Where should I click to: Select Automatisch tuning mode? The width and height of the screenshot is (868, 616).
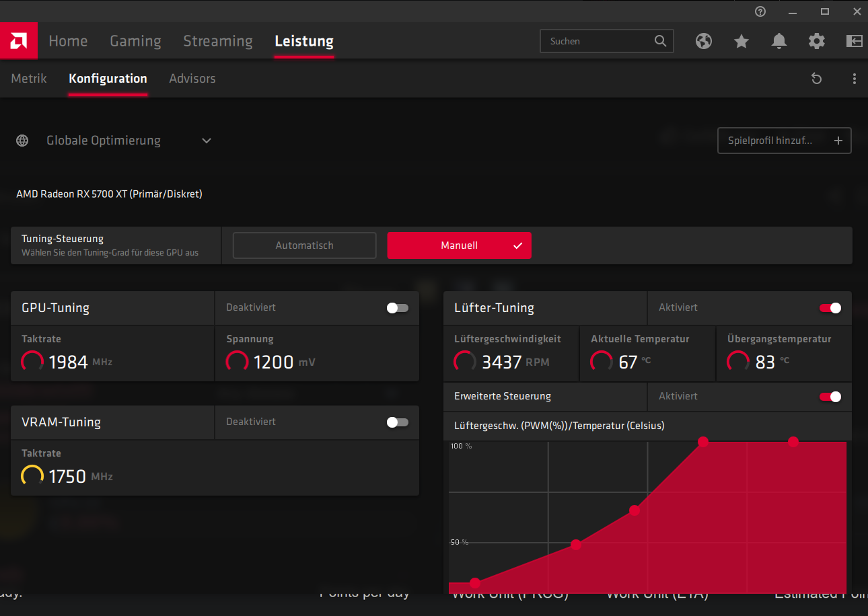point(304,245)
